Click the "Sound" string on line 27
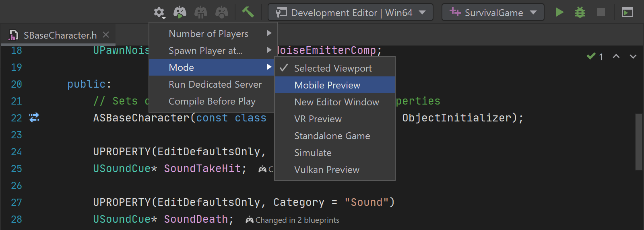The height and width of the screenshot is (230, 644). point(366,202)
